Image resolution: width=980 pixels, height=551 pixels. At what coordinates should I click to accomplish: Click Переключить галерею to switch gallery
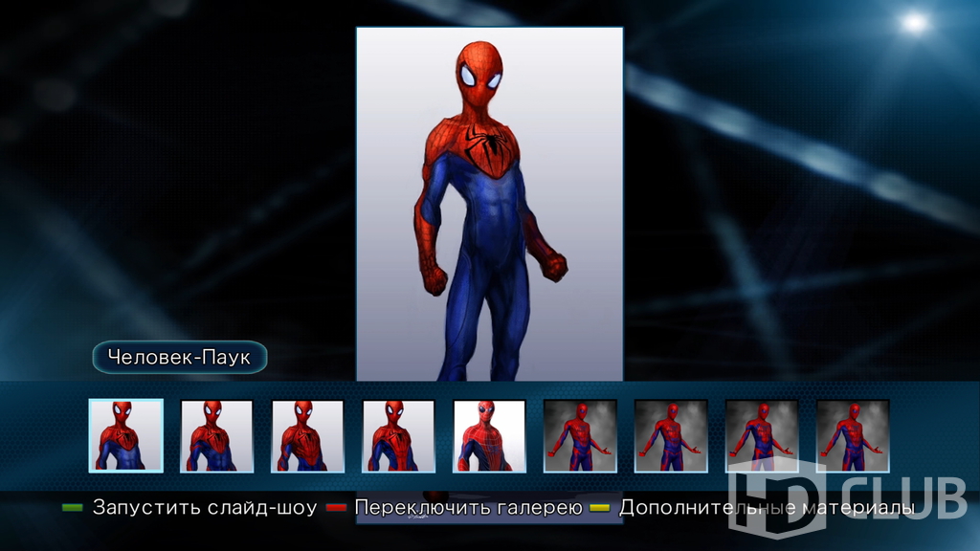coord(468,507)
